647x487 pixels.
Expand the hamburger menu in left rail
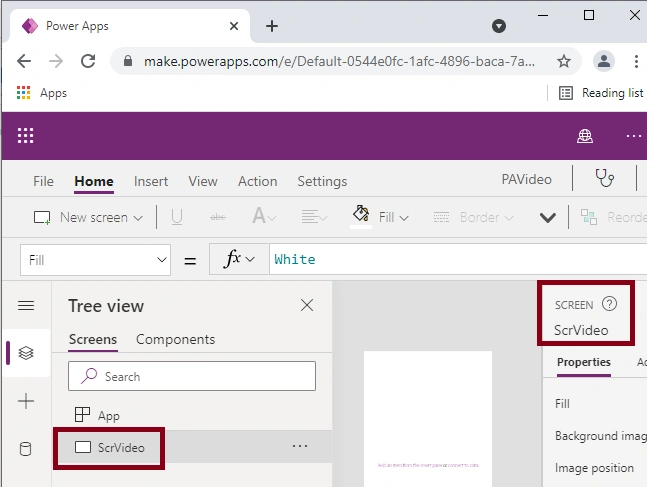[x=26, y=305]
